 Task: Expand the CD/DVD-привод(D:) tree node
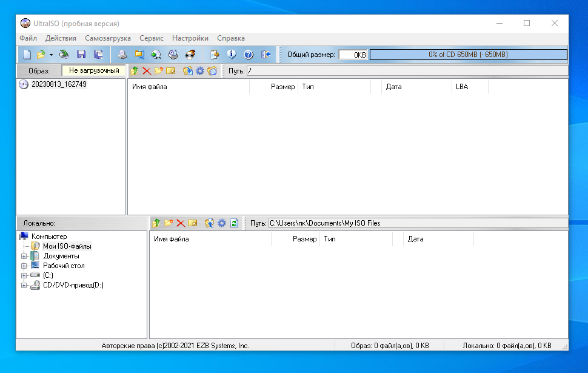[24, 285]
